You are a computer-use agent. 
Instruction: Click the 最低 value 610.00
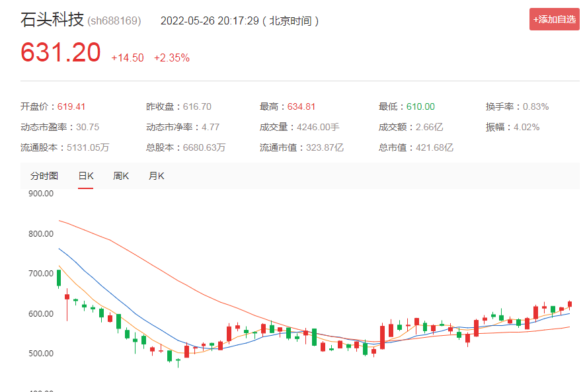420,106
